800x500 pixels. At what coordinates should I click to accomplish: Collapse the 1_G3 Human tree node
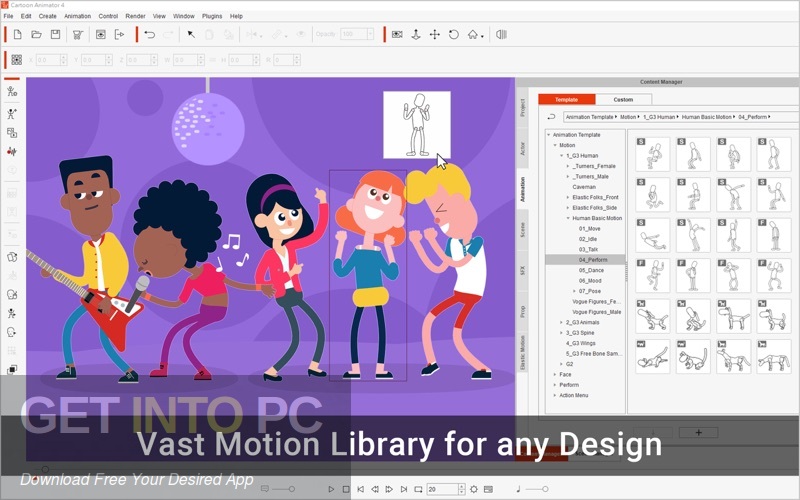point(562,156)
